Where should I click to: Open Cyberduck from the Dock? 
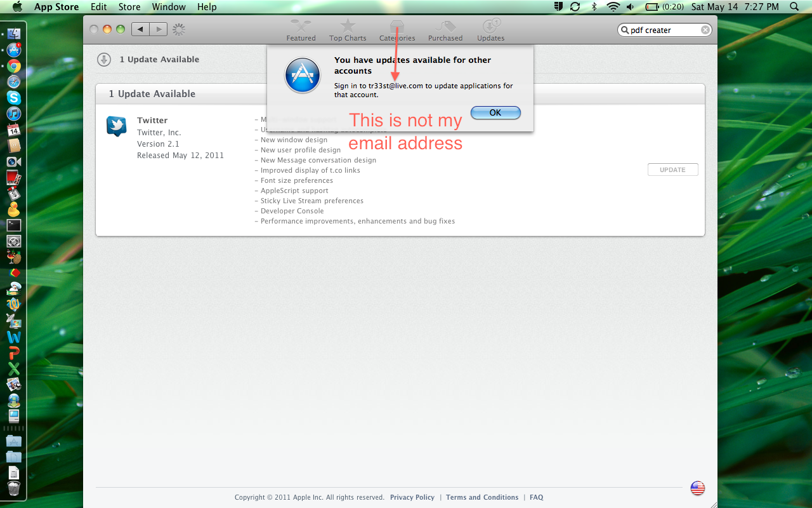14,209
